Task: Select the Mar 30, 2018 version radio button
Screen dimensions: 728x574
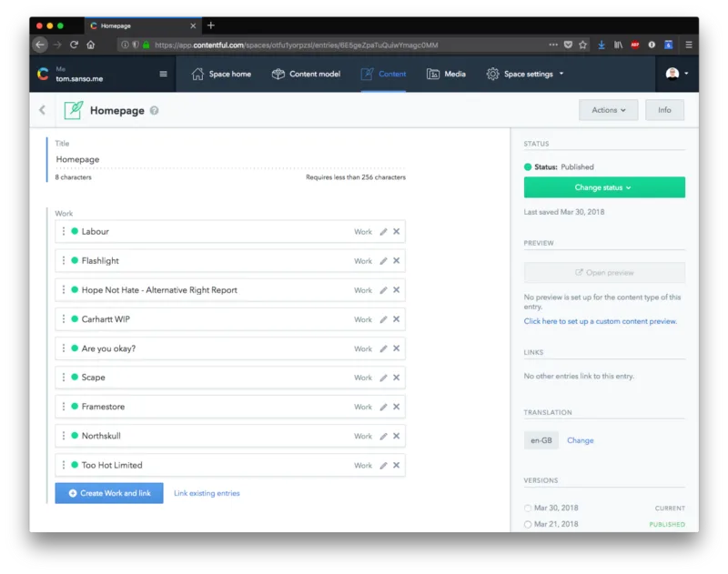Action: [x=528, y=509]
